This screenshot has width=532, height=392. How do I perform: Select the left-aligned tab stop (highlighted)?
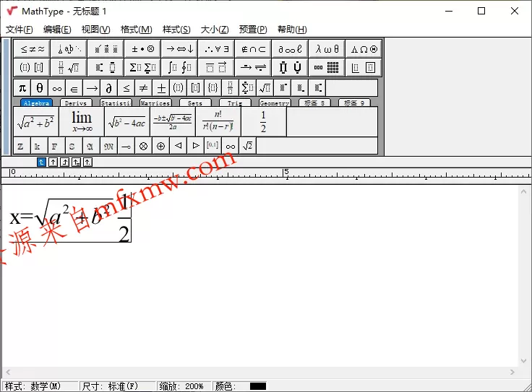tap(41, 162)
